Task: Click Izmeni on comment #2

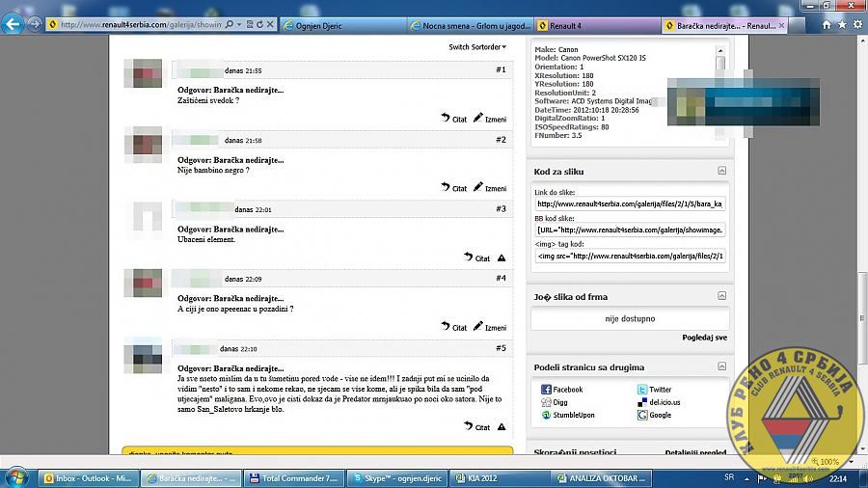Action: click(x=490, y=187)
